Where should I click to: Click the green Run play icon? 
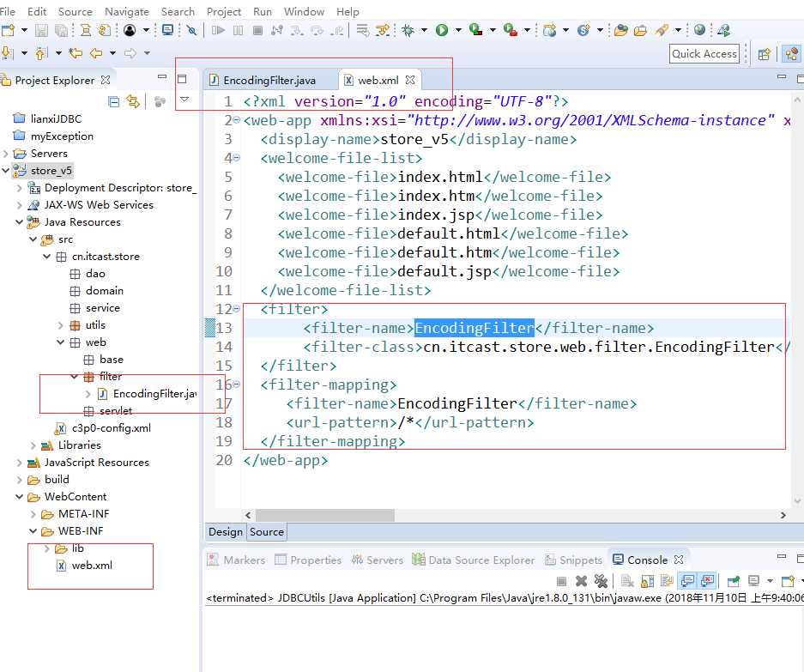click(x=442, y=30)
